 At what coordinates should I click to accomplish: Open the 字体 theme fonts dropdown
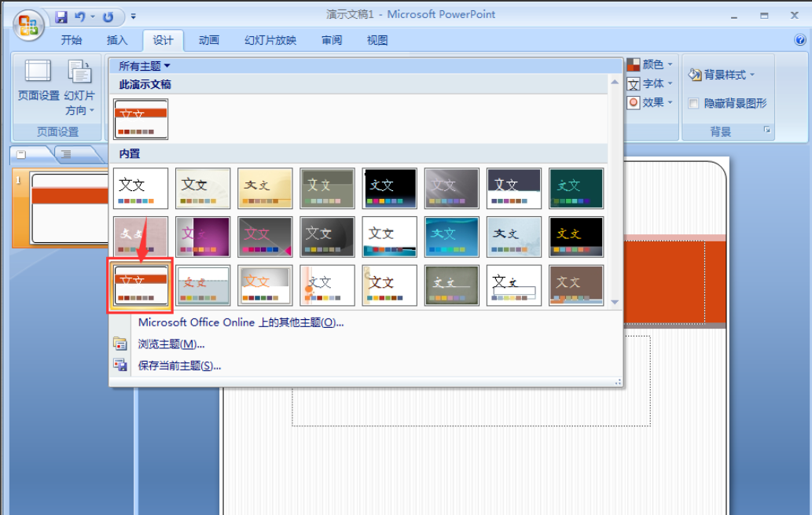[650, 83]
